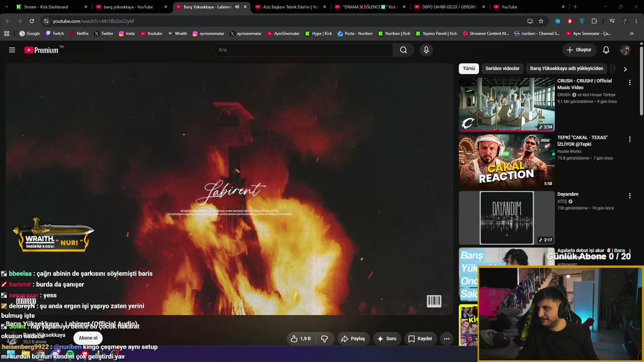Reload the page in the browser

click(x=32, y=21)
